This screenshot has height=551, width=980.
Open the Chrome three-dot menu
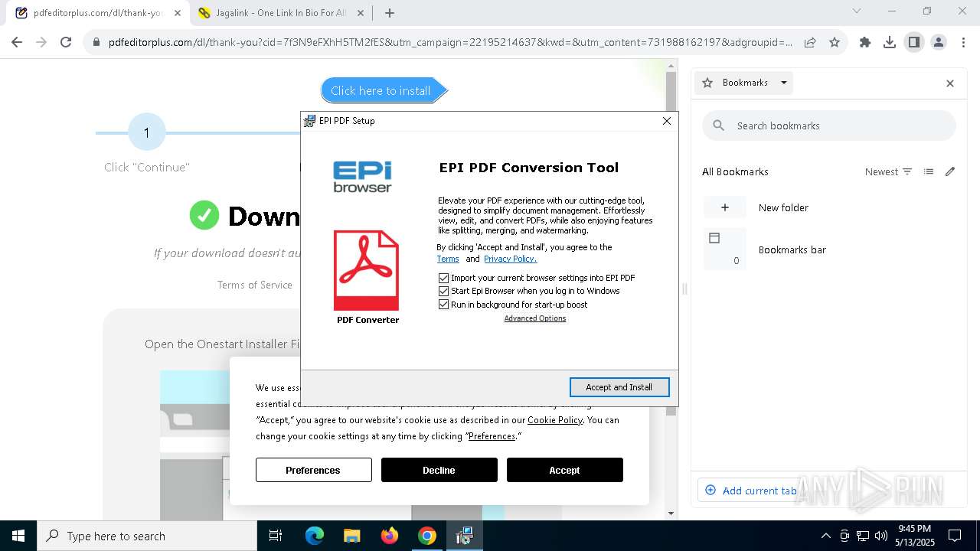coord(963,42)
